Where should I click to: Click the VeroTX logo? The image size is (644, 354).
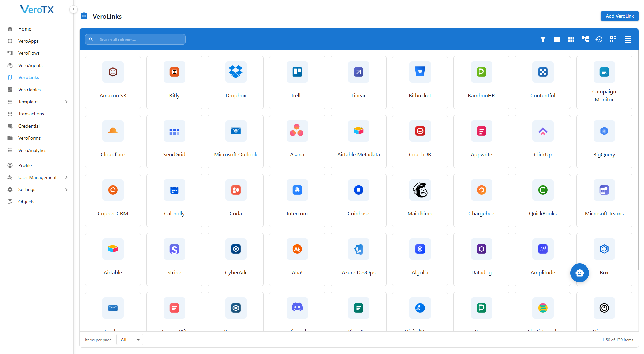[37, 9]
